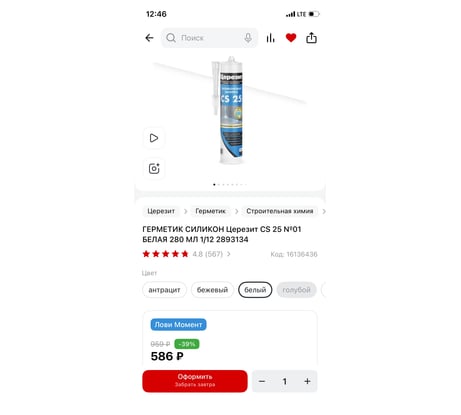Viewport: 461px width, 415px height.
Task: Play the product video
Action: (154, 138)
